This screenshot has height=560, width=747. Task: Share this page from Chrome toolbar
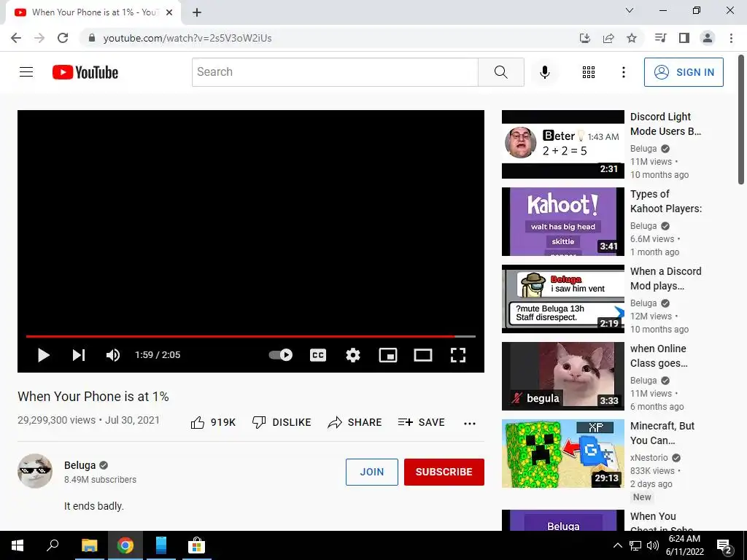(608, 38)
